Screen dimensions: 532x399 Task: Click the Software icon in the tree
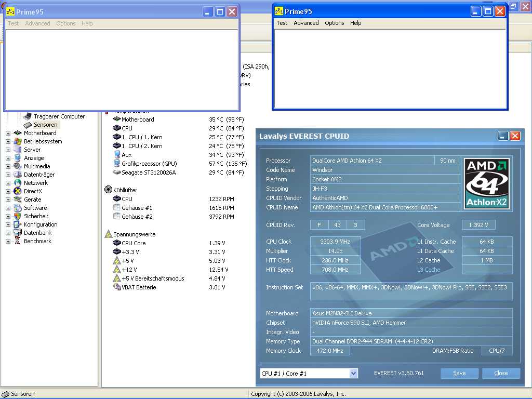coord(18,208)
